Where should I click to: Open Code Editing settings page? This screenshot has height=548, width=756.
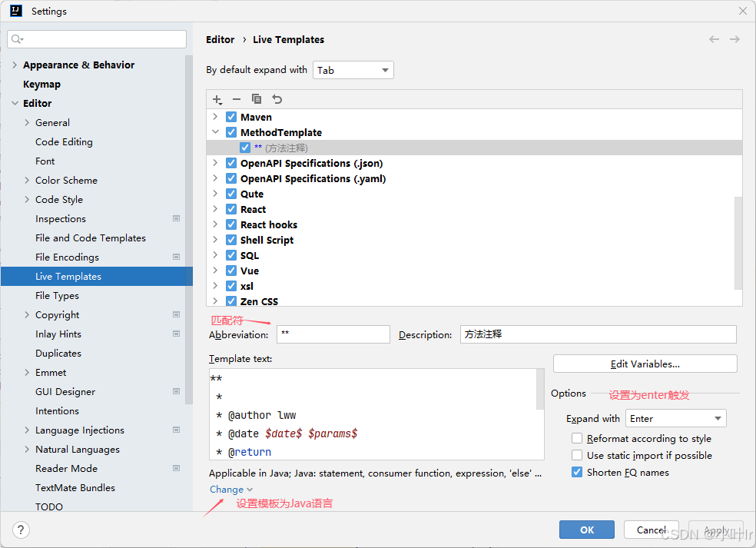point(64,142)
